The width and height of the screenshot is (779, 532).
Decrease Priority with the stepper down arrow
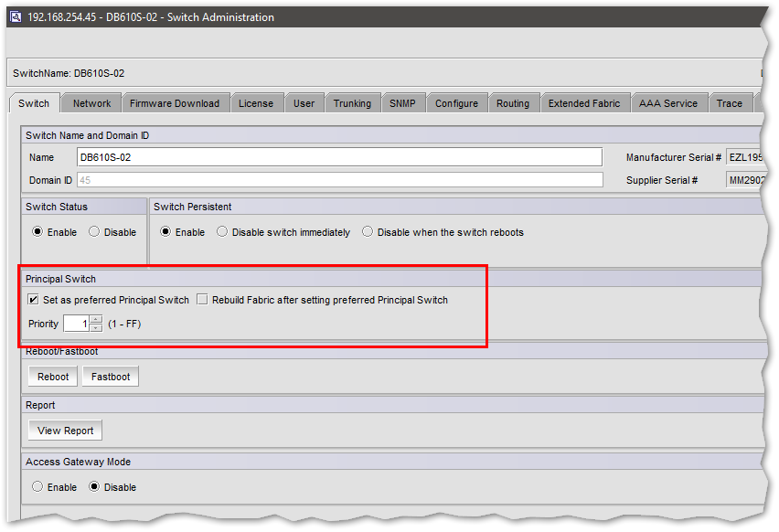(x=96, y=327)
